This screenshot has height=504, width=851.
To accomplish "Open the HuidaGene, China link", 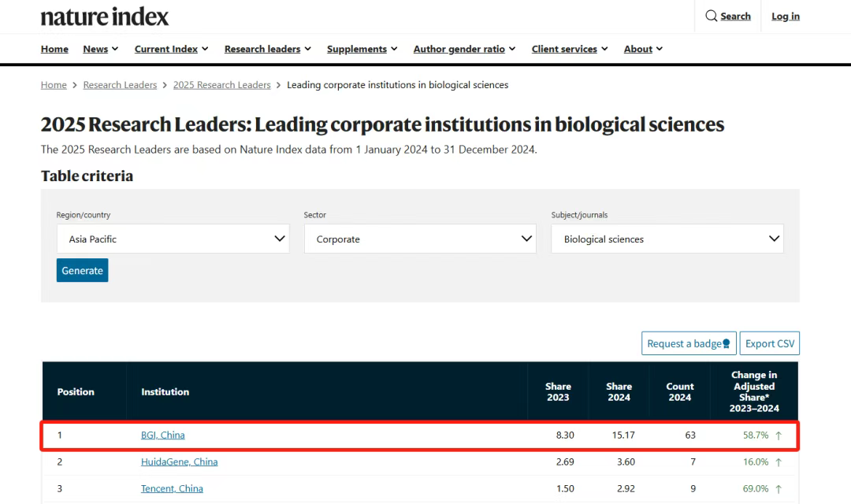I will 179,461.
